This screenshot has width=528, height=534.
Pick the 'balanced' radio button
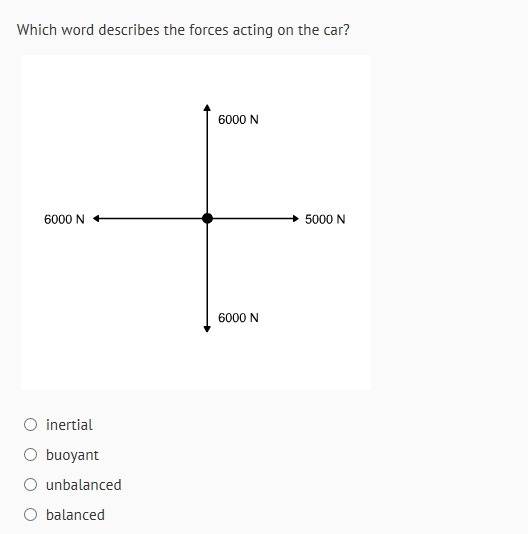click(x=31, y=514)
